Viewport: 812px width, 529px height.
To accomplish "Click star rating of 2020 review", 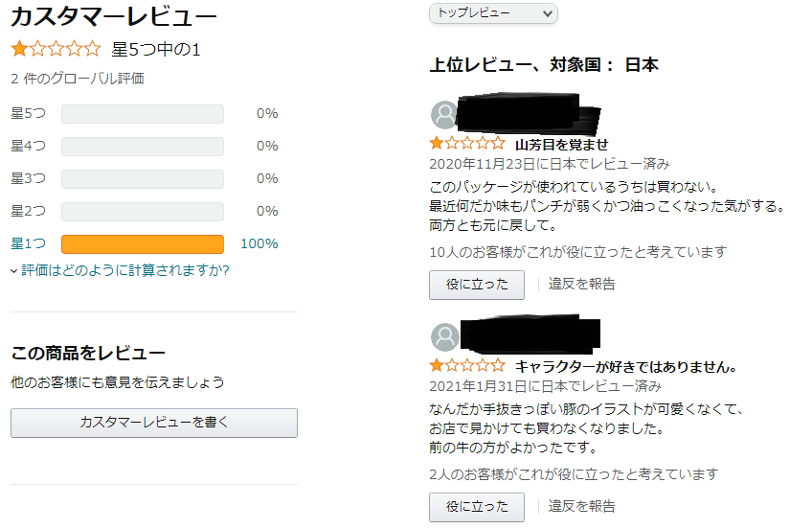I will point(467,144).
